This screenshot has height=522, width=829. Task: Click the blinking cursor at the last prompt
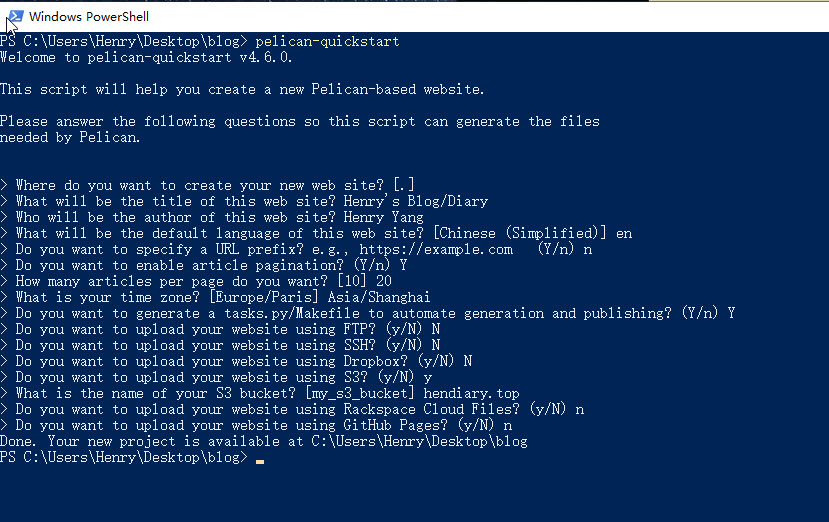pos(260,461)
